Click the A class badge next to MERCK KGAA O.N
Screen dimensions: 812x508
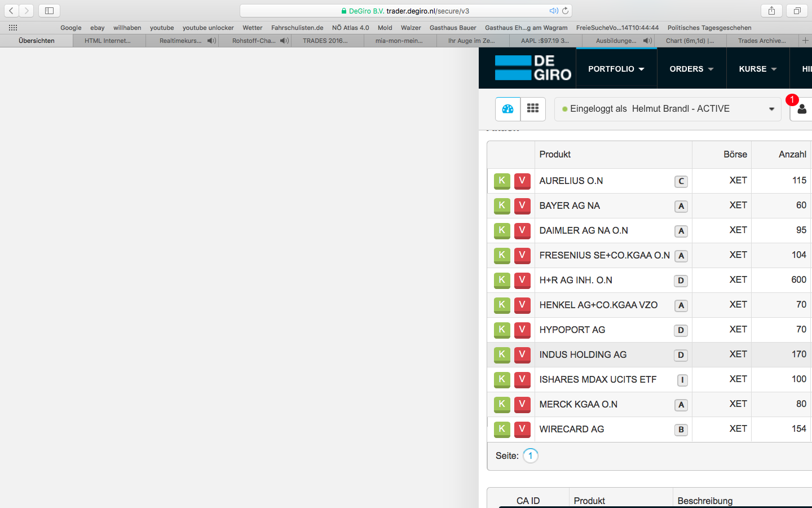click(681, 405)
